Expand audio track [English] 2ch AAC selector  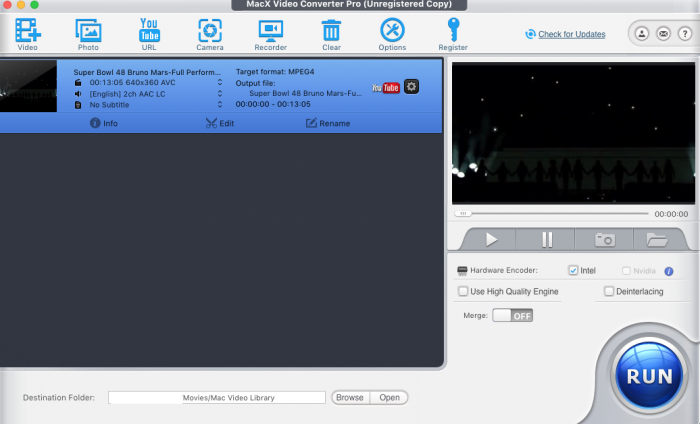click(220, 94)
